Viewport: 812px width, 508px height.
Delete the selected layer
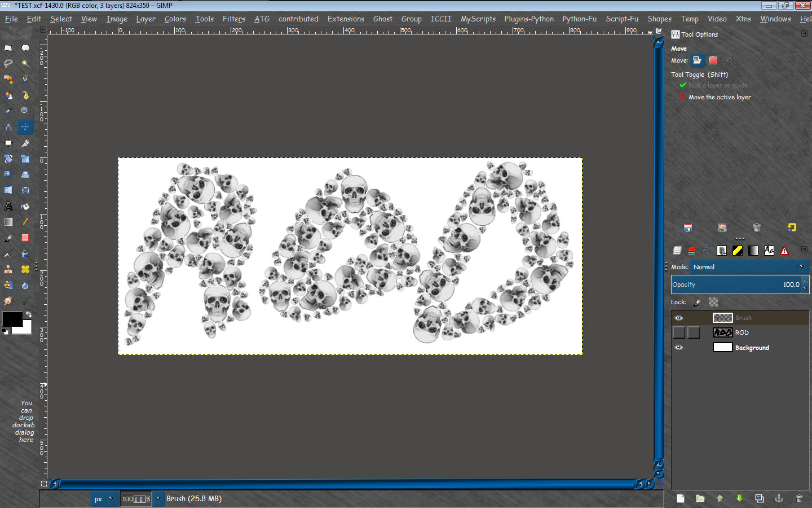pyautogui.click(x=799, y=498)
